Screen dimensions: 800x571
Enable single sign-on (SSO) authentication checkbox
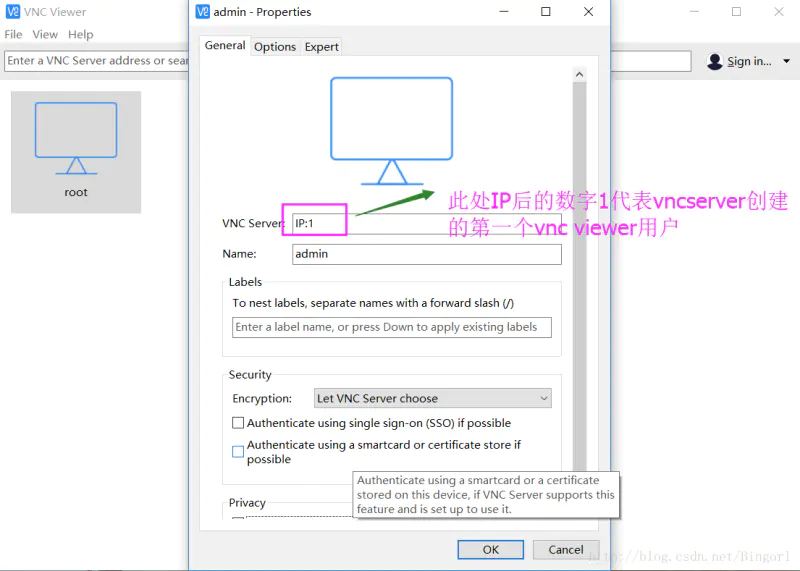point(238,423)
